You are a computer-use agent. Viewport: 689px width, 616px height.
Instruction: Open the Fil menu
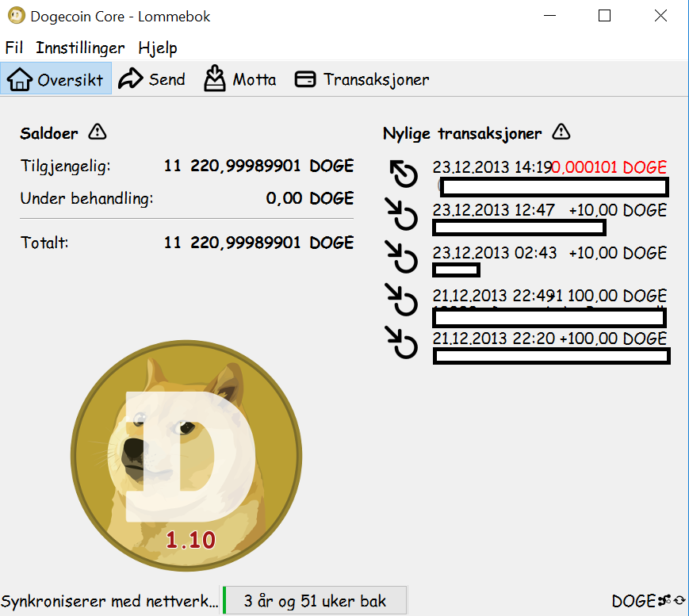coord(13,48)
